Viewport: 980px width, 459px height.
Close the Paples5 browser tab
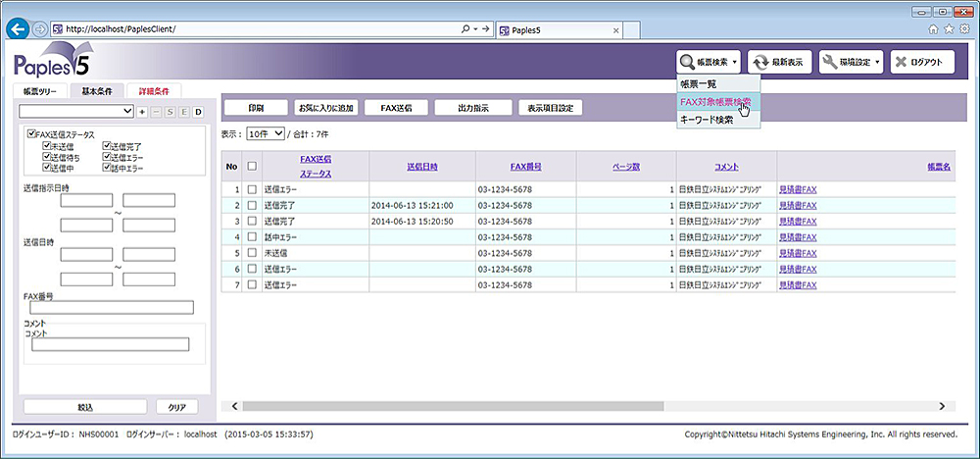615,30
